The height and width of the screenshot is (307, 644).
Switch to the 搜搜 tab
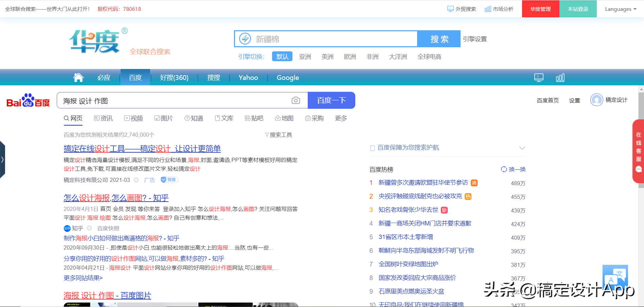coord(214,78)
